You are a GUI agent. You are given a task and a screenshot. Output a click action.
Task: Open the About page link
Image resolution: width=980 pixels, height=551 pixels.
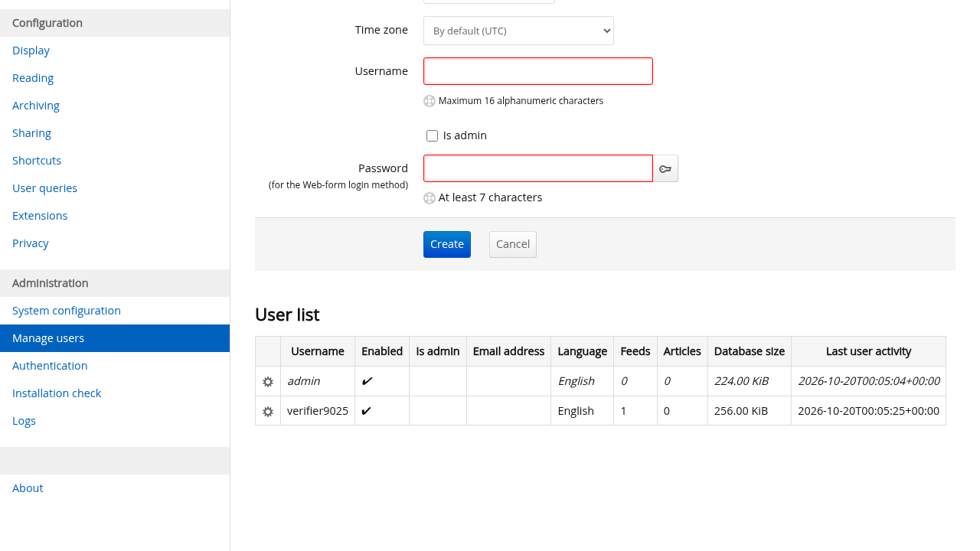[28, 488]
